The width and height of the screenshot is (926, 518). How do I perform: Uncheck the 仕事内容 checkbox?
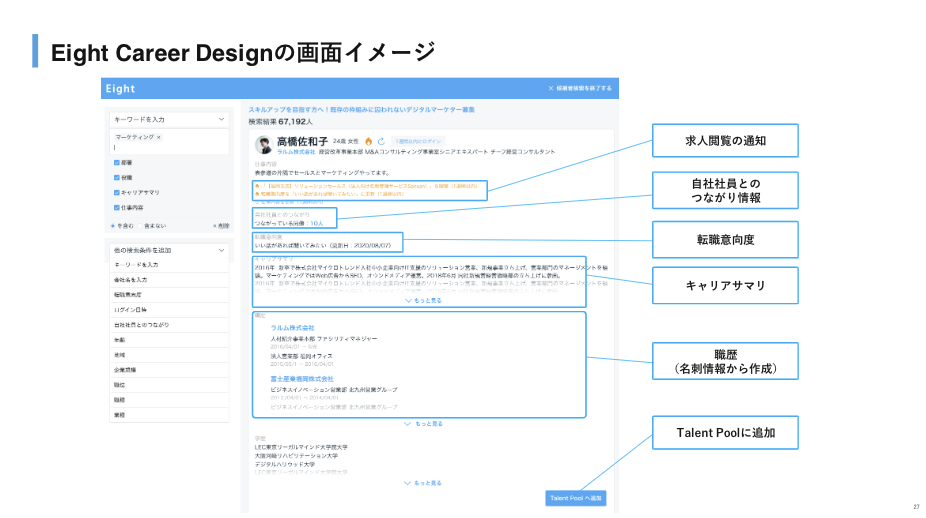(x=116, y=207)
